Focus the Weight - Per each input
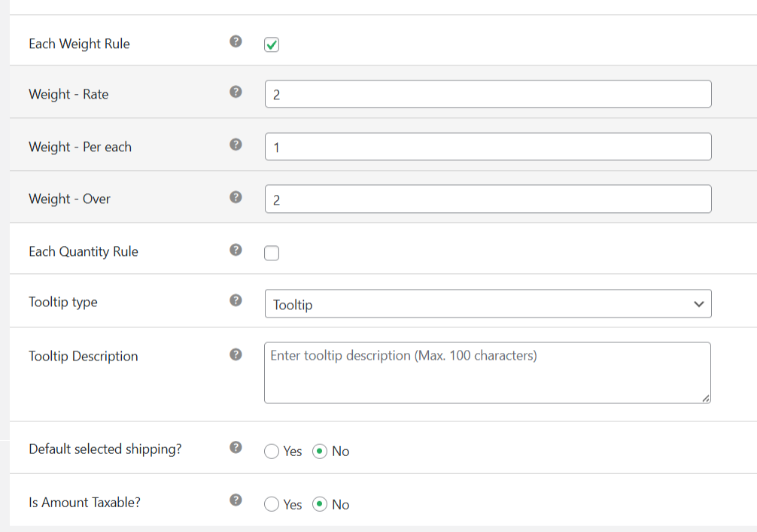Screen dimensions: 757x532 point(487,146)
